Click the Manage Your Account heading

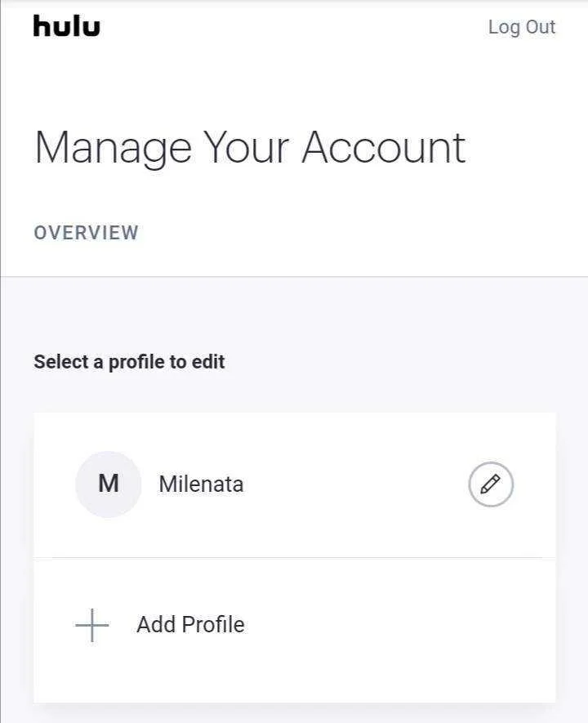250,149
